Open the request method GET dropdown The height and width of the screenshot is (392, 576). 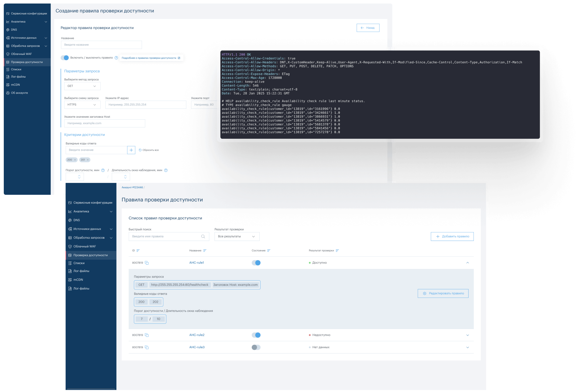[x=82, y=86]
